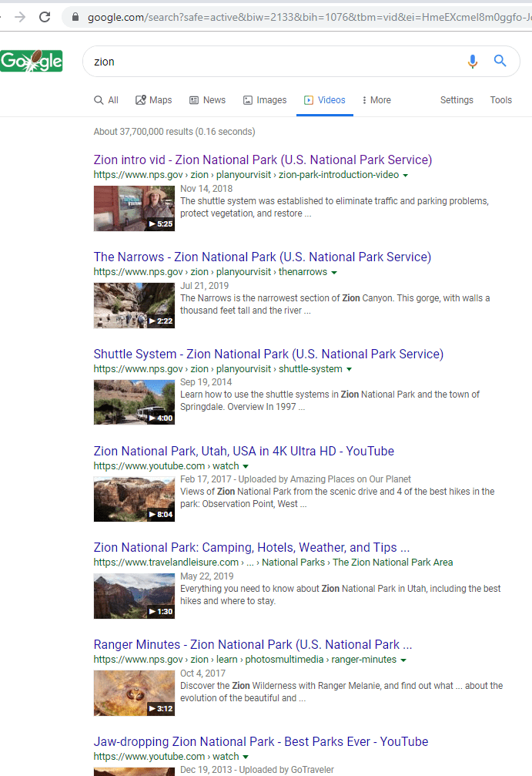Click the Google logo doodle
Viewport: 532px width, 776px height.
tap(32, 62)
